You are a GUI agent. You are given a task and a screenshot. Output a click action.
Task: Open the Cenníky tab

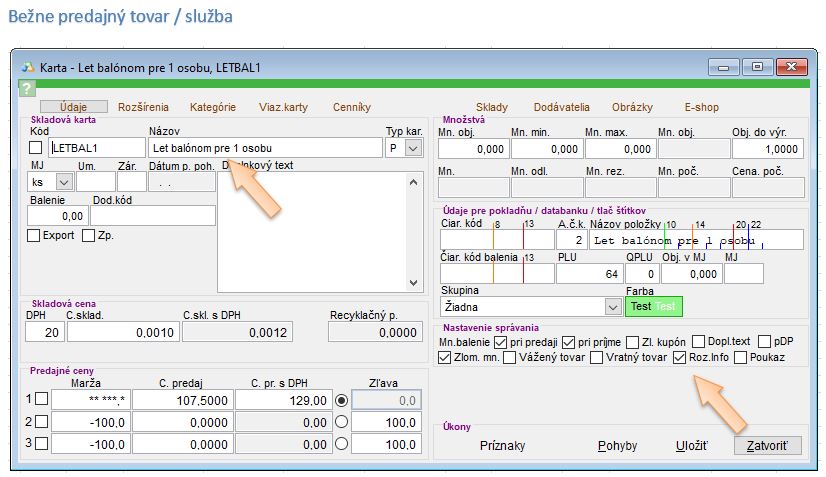(351, 107)
